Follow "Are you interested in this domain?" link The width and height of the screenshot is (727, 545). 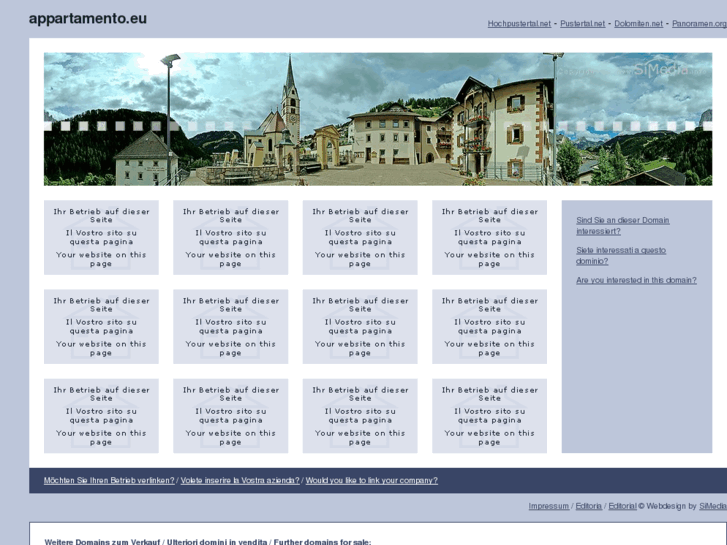[x=636, y=280]
